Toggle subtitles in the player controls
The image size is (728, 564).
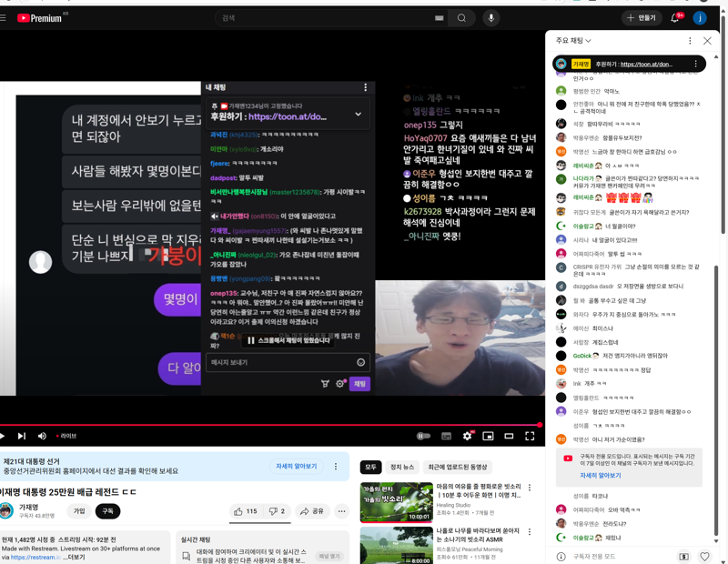[x=446, y=436]
